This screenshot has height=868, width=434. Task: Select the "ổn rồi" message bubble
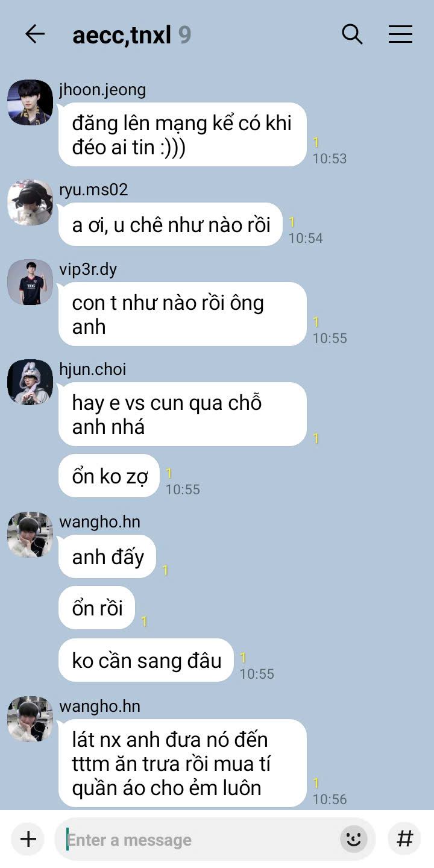97,608
